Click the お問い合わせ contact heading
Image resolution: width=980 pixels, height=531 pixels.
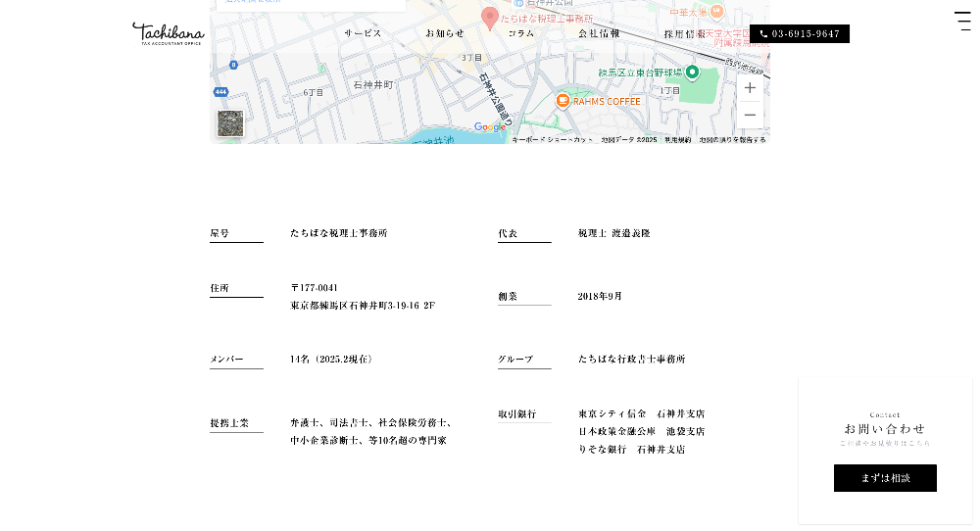tap(884, 428)
